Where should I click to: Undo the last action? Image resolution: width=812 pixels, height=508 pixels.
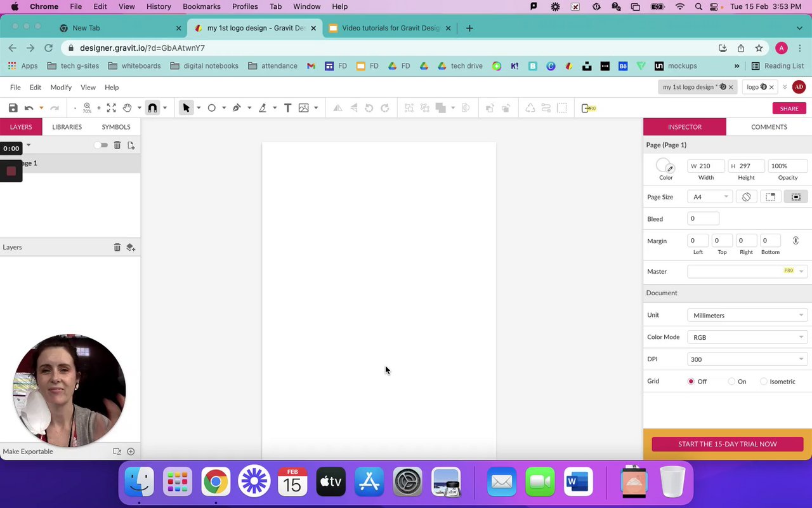click(x=29, y=108)
